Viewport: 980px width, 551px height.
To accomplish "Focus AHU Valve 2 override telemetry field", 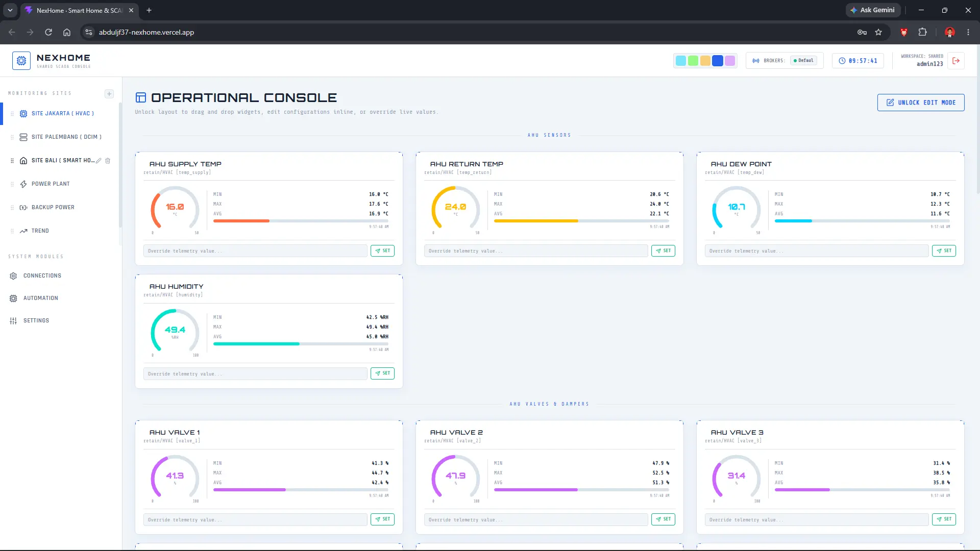I will tap(536, 520).
